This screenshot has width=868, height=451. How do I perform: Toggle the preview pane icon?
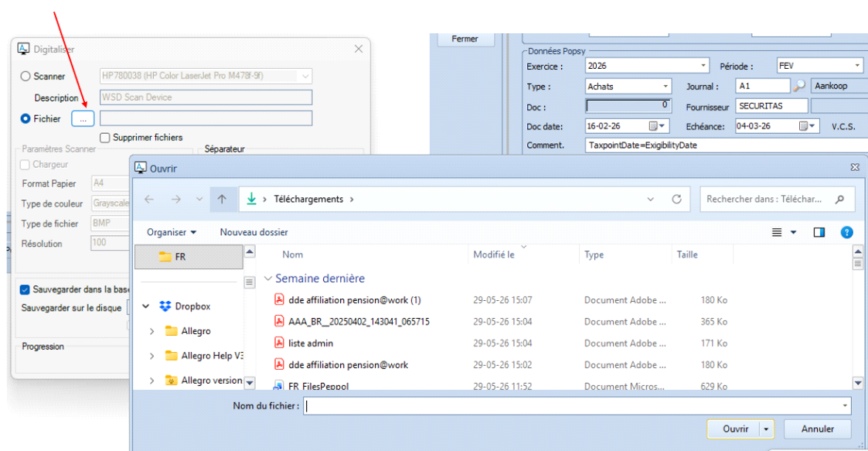point(819,232)
